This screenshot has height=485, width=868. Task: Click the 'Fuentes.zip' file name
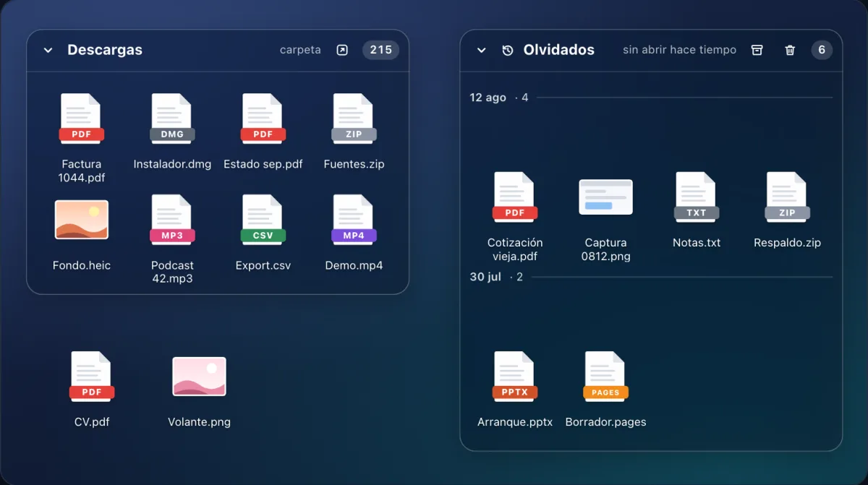click(x=354, y=164)
